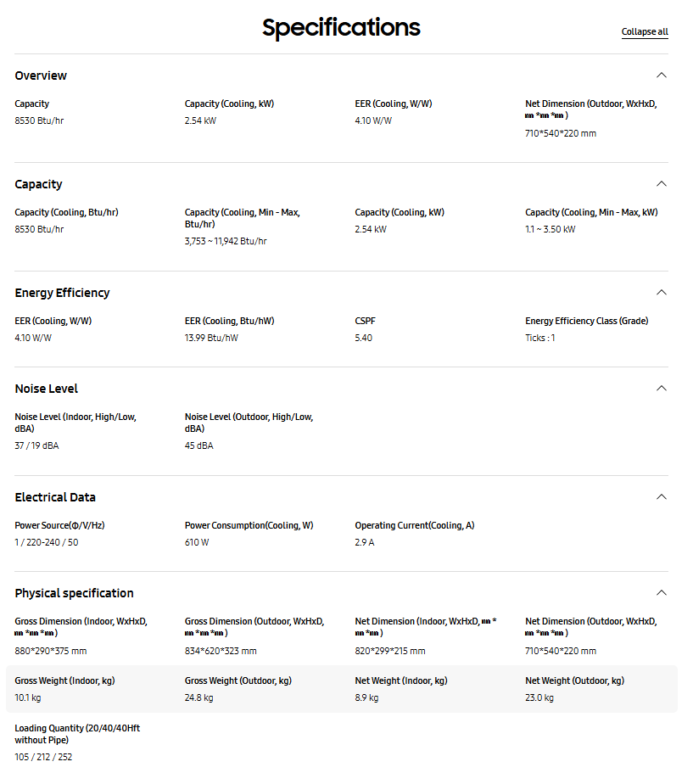Image resolution: width=693 pixels, height=784 pixels.
Task: Collapse the Capacity section chevron
Action: pyautogui.click(x=662, y=184)
